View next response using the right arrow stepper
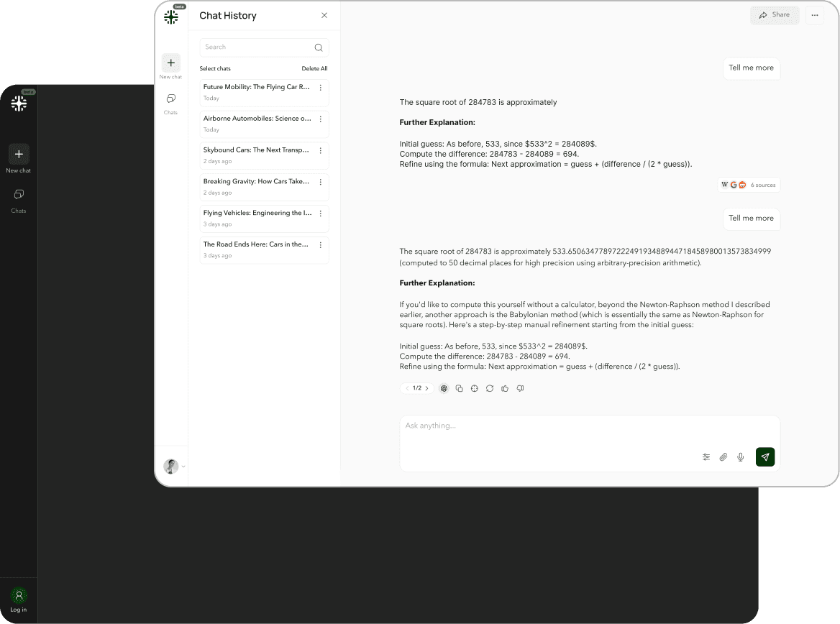 click(426, 388)
